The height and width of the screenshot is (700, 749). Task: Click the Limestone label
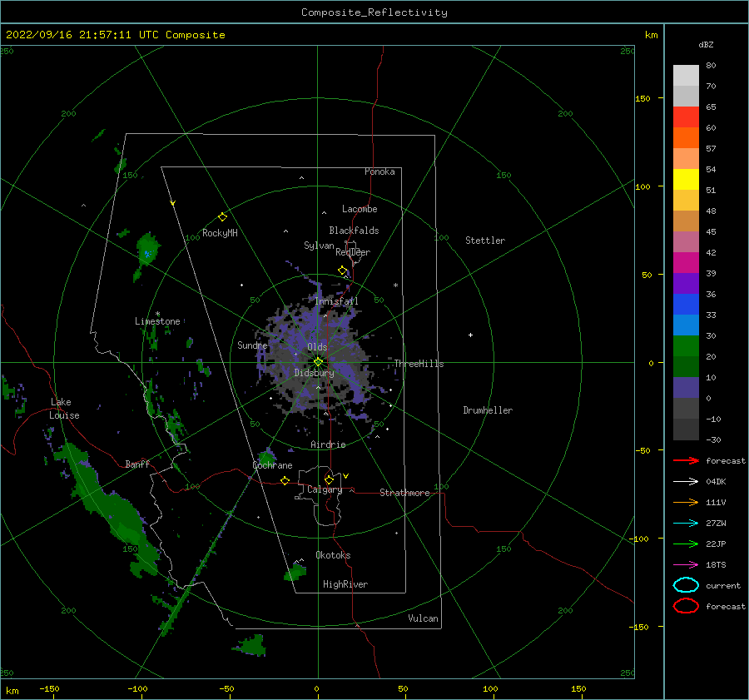157,321
